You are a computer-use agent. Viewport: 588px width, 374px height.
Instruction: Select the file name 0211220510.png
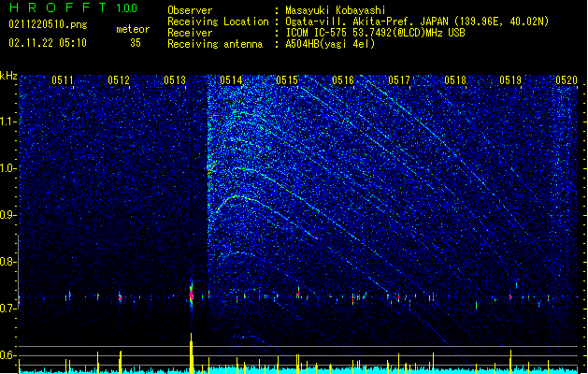tap(48, 24)
